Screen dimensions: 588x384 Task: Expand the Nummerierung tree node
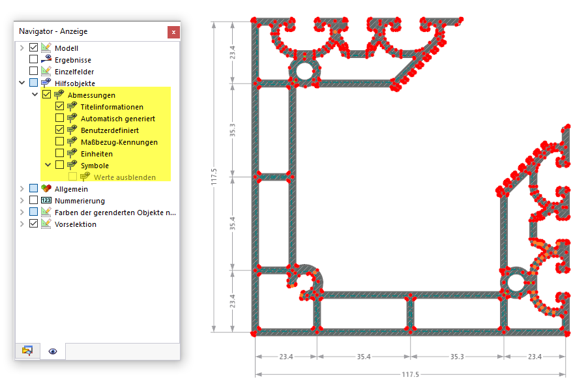(22, 200)
